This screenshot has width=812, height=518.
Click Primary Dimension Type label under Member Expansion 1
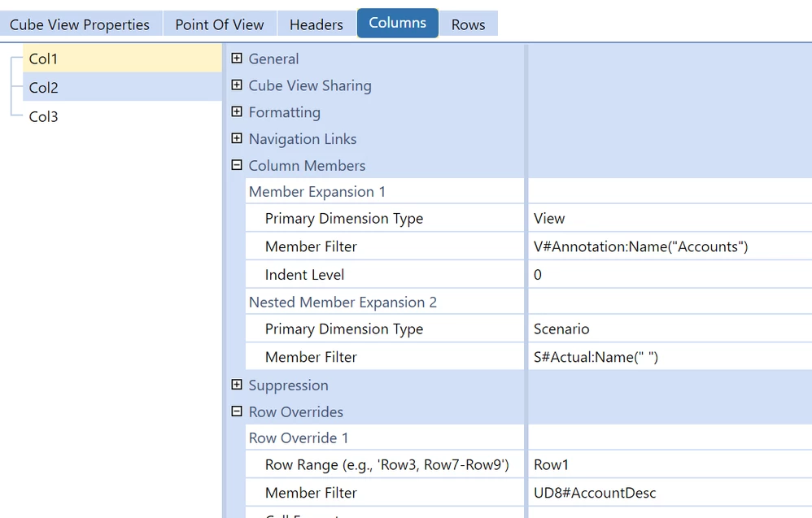[x=344, y=219]
